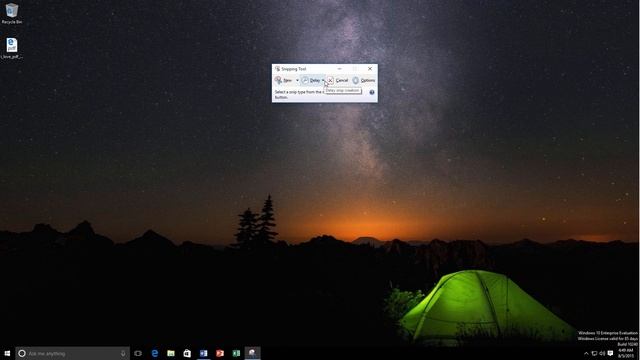The height and width of the screenshot is (360, 640).
Task: Launch Microsoft Edge from taskbar
Action: [x=155, y=353]
